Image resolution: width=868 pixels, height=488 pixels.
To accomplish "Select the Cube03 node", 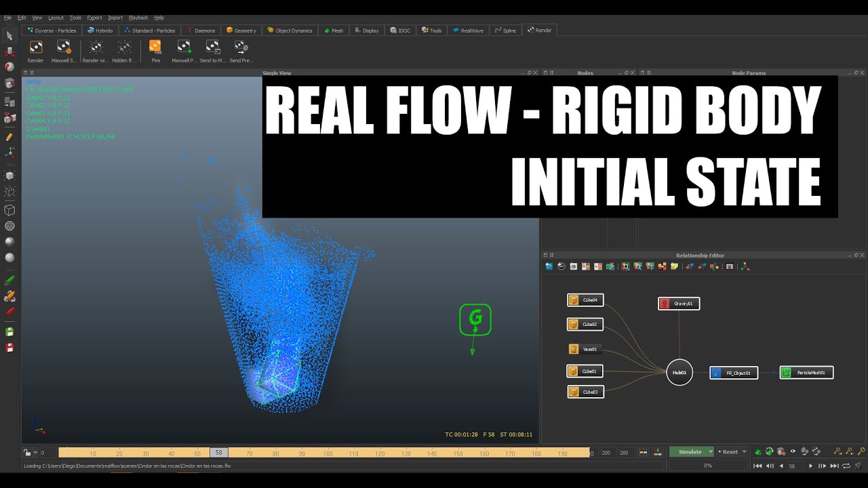I will click(x=585, y=392).
